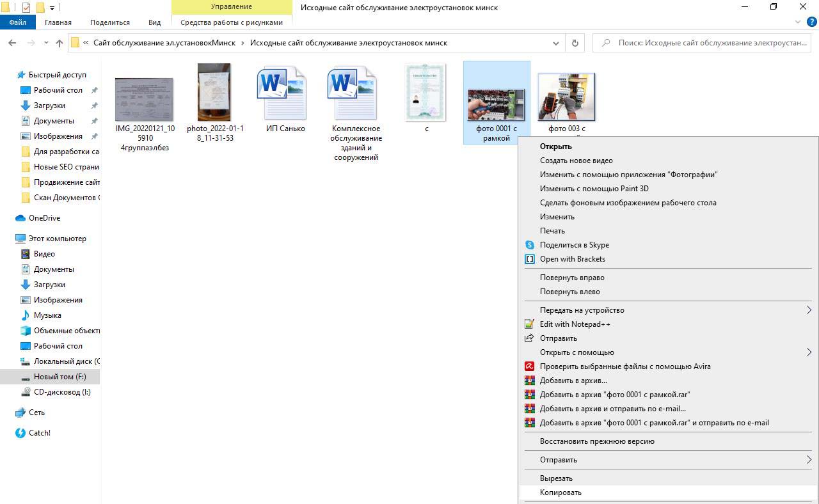Choose "Копировать" from the context menu
The image size is (819, 504).
click(x=561, y=492)
